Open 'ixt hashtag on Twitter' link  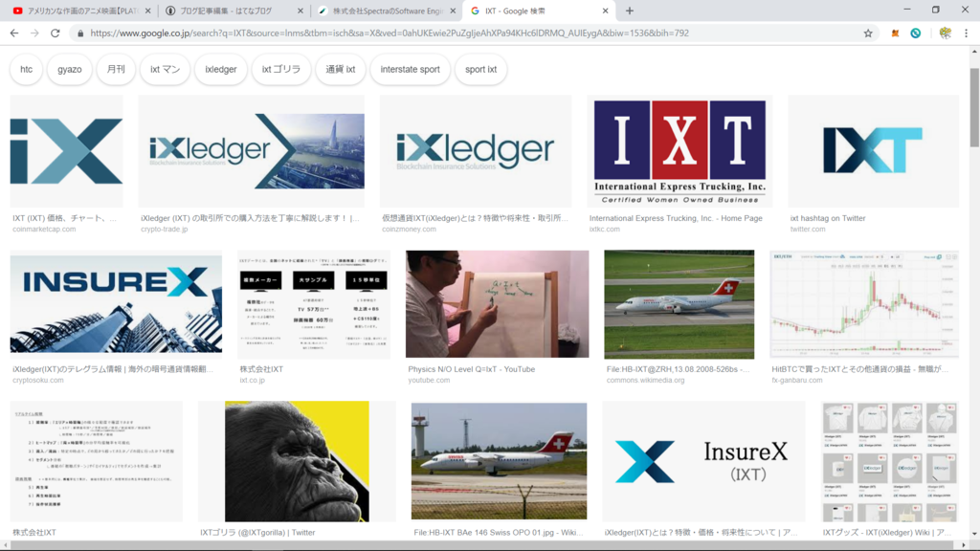[828, 218]
